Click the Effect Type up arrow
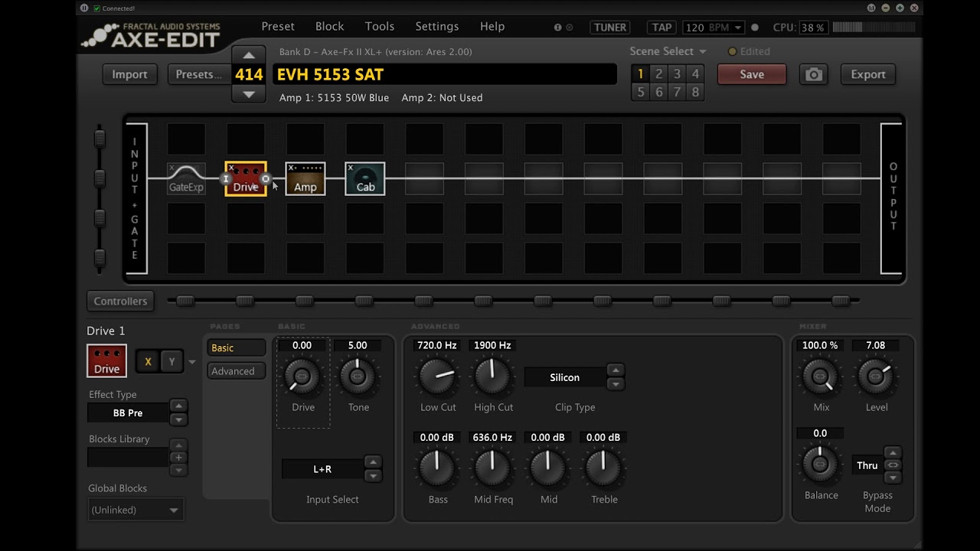 tap(178, 406)
